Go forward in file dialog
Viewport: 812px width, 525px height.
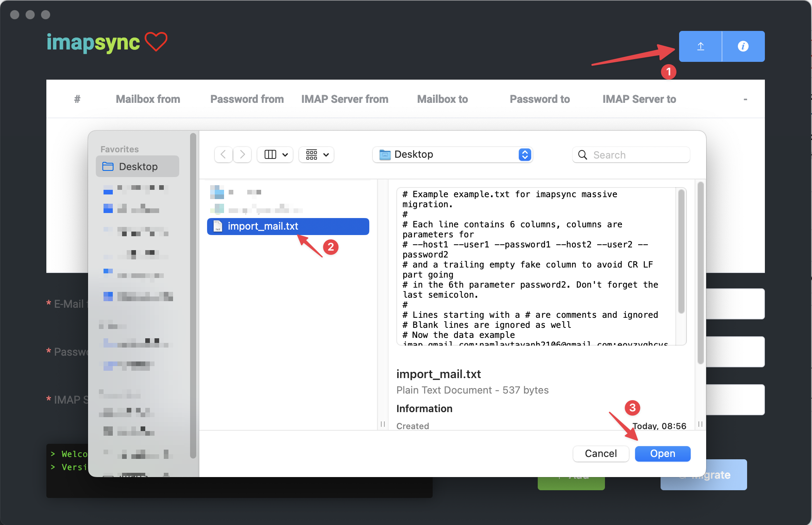[242, 155]
